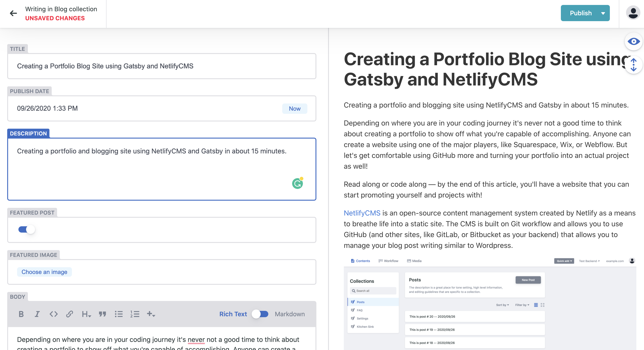The image size is (644, 350).
Task: Apply bold formatting in body toolbar
Action: (21, 314)
